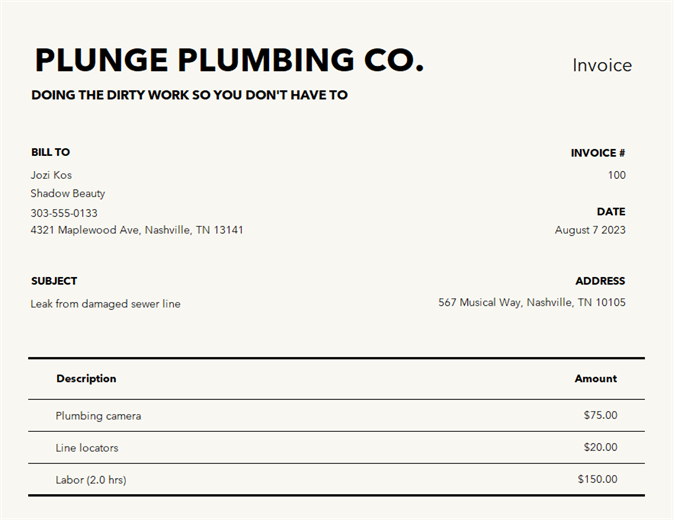Click the Amount column header
This screenshot has width=675, height=520.
pyautogui.click(x=596, y=378)
